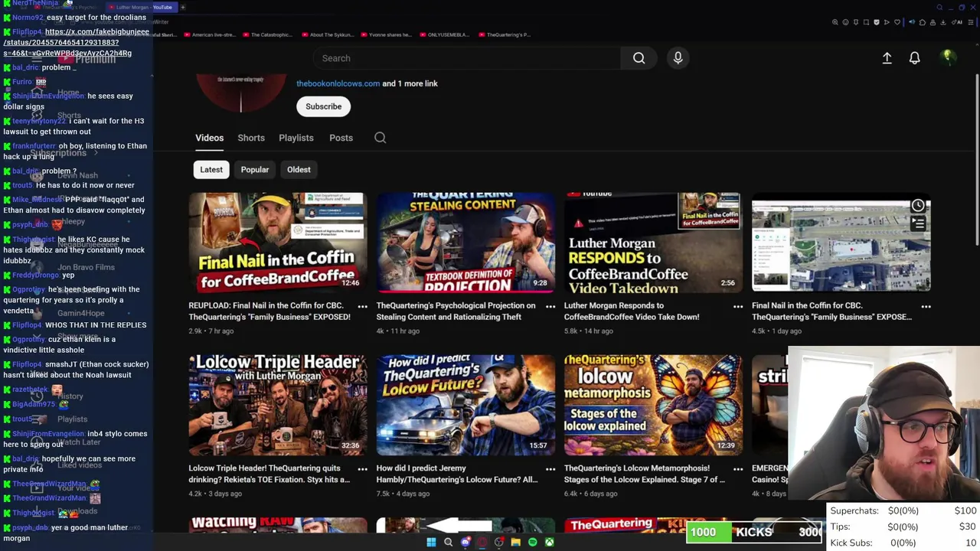Open options menu for REUPLOAD Final Nail video

point(362,306)
